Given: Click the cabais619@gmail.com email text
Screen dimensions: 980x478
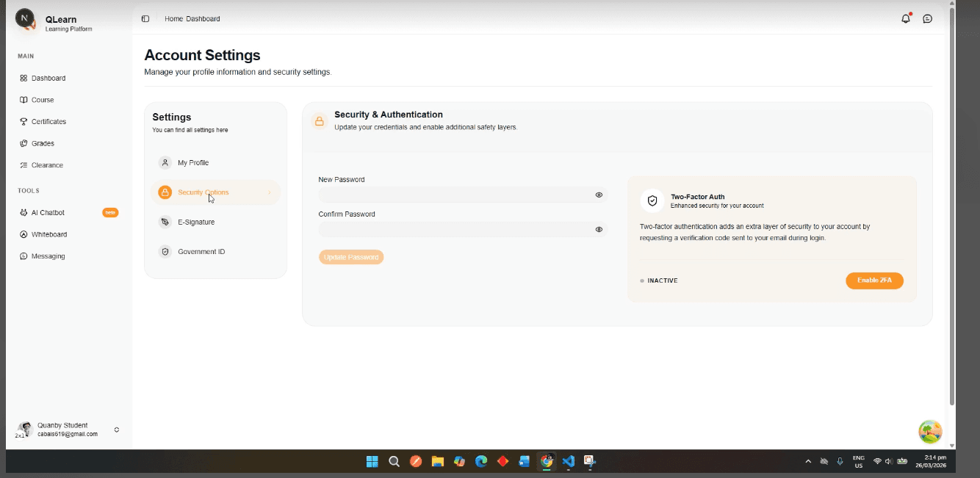Looking at the screenshot, I should click(x=68, y=434).
